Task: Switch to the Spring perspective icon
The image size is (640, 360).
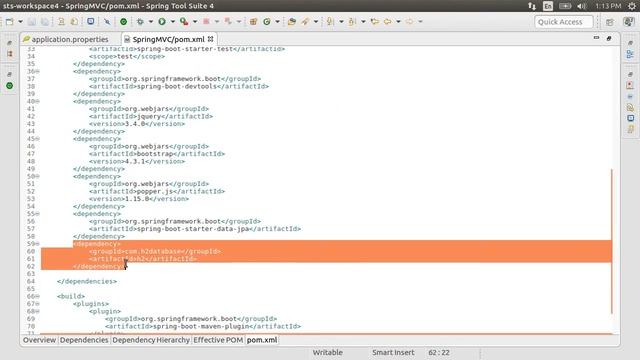Action: [x=629, y=22]
